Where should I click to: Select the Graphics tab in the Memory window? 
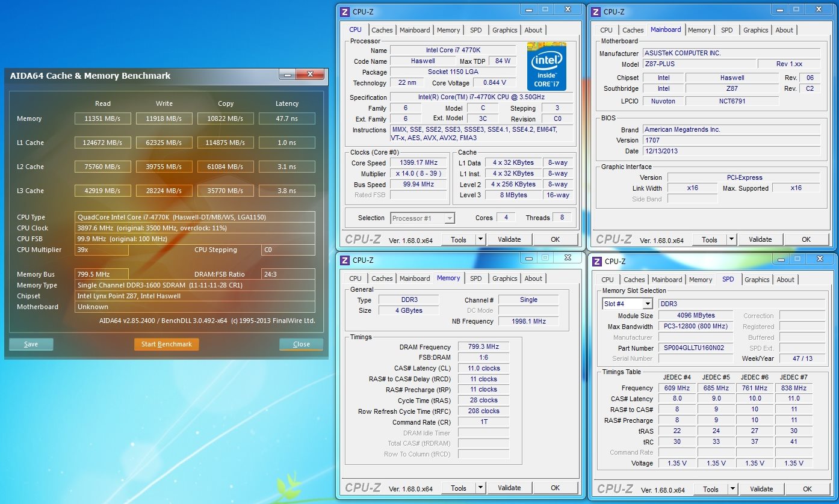[x=504, y=278]
